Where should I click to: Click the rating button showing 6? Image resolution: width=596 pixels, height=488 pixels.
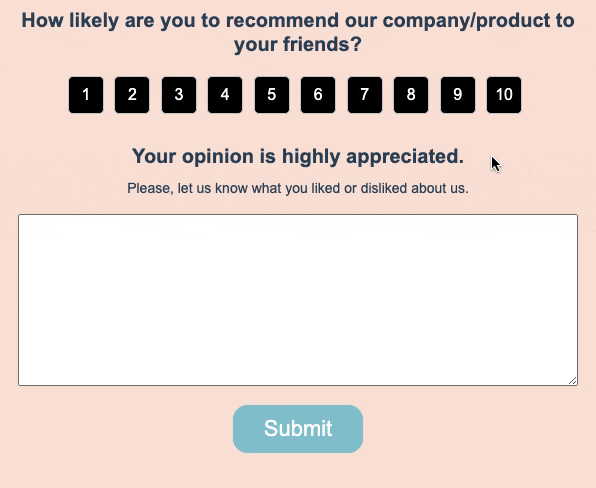tap(318, 95)
